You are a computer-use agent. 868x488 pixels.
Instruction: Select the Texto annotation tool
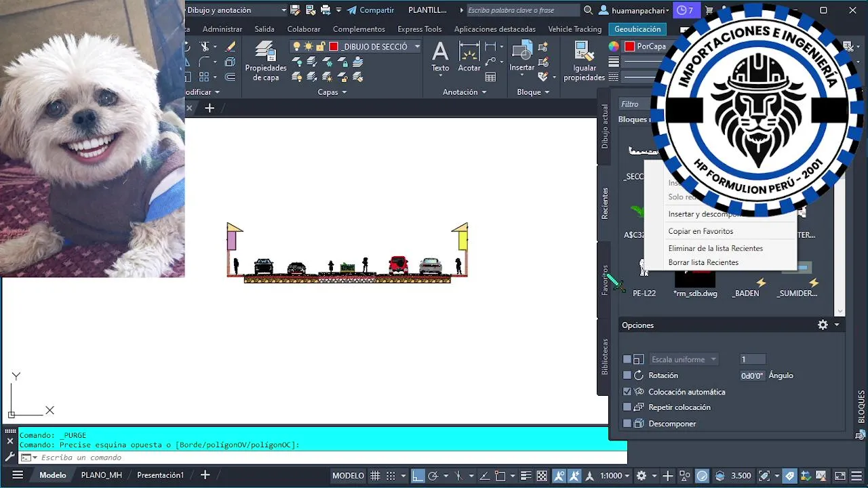[440, 57]
